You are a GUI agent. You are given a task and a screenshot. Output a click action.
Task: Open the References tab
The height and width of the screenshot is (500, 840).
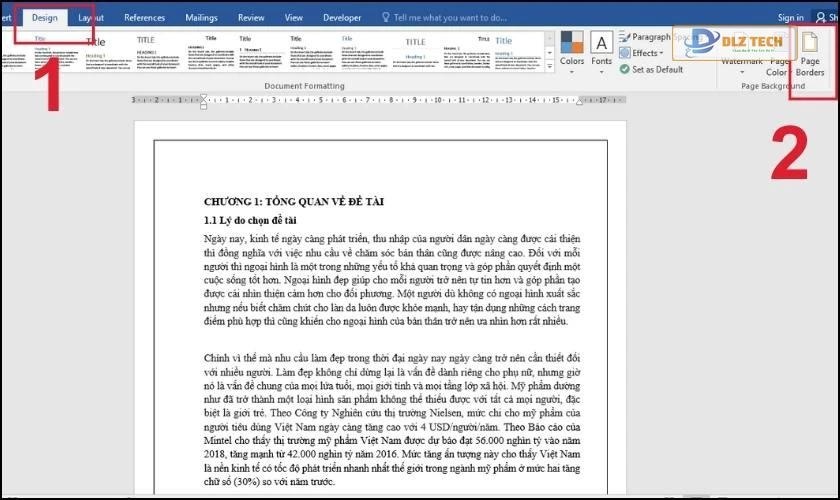pos(144,17)
